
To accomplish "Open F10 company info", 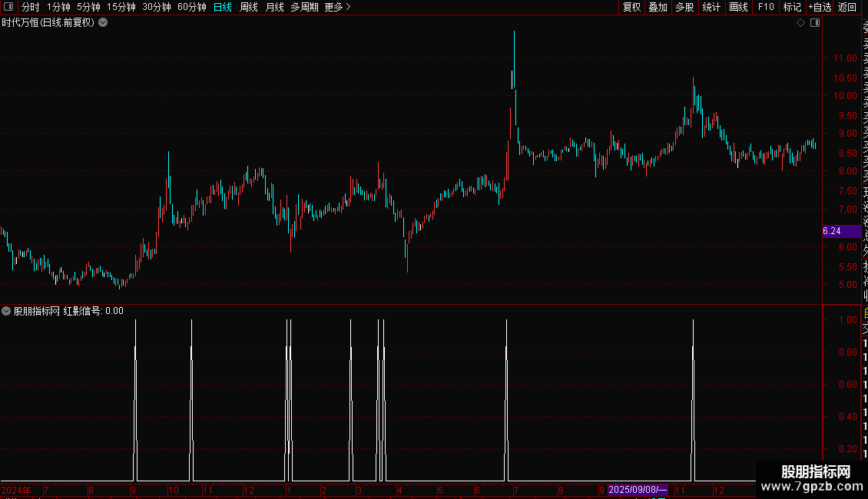I will pos(766,7).
